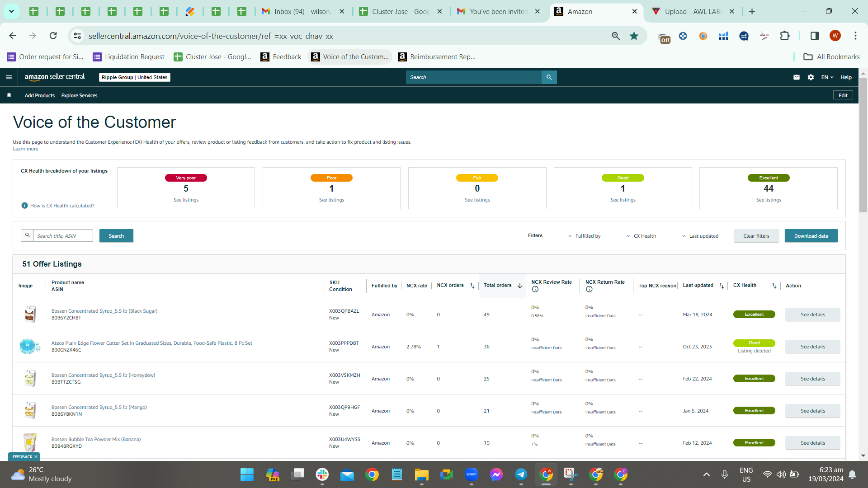868x488 pixels.
Task: Click the Banana Powder Mix product thumbnail
Action: 30,442
